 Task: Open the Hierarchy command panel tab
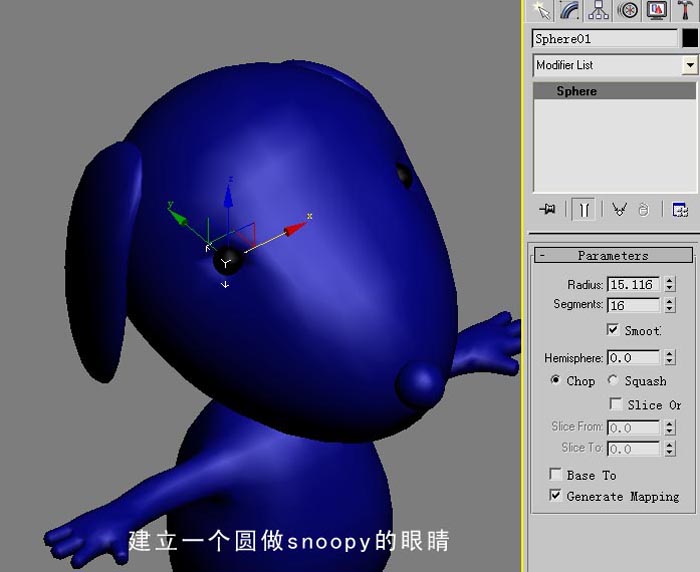[599, 10]
